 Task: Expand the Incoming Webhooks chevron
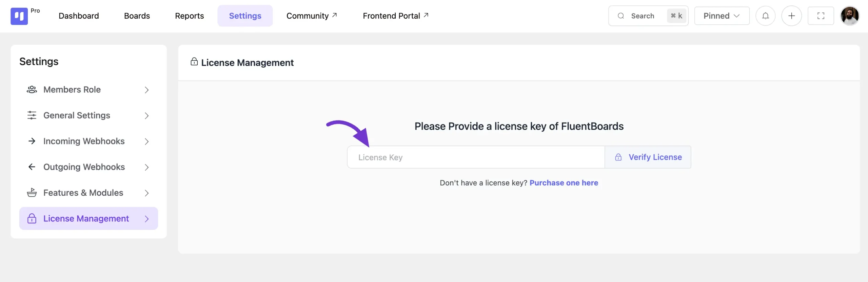pyautogui.click(x=146, y=142)
